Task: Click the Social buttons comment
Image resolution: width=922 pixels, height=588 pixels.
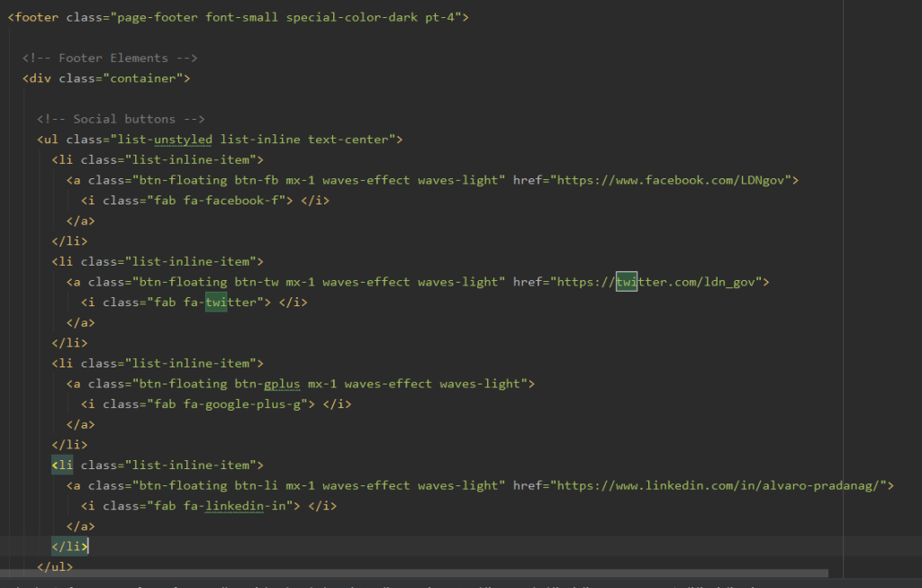Action: 122,119
